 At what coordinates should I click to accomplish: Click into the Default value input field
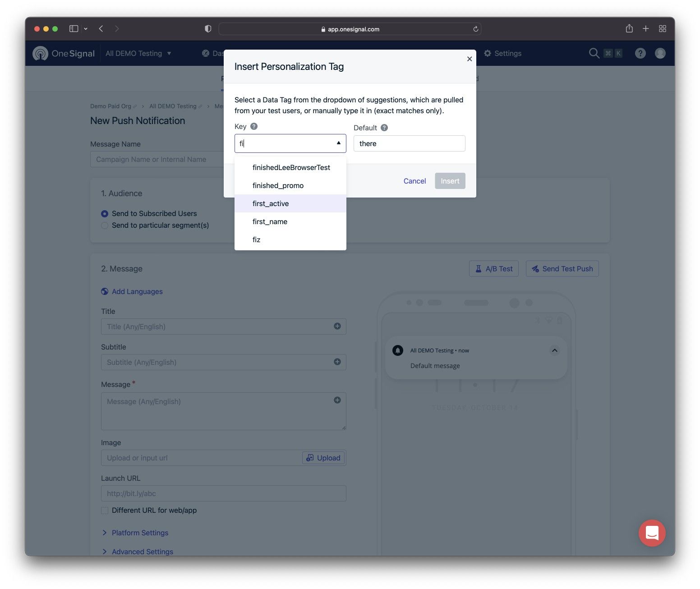coord(410,143)
